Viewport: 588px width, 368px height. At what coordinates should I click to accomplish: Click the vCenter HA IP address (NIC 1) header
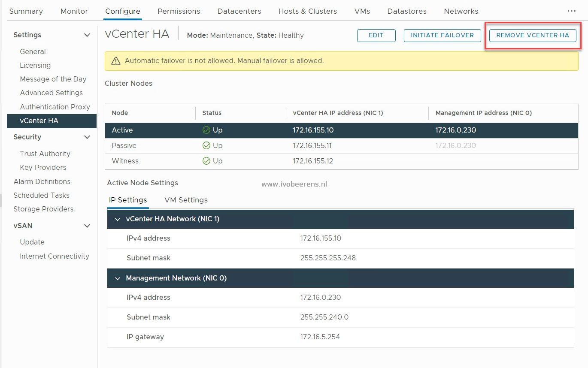tap(338, 113)
